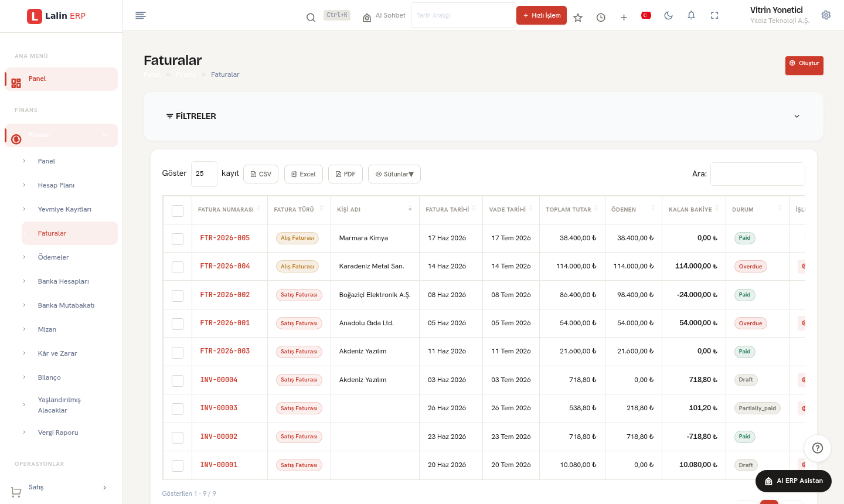Open the recent history clock icon

point(601,18)
